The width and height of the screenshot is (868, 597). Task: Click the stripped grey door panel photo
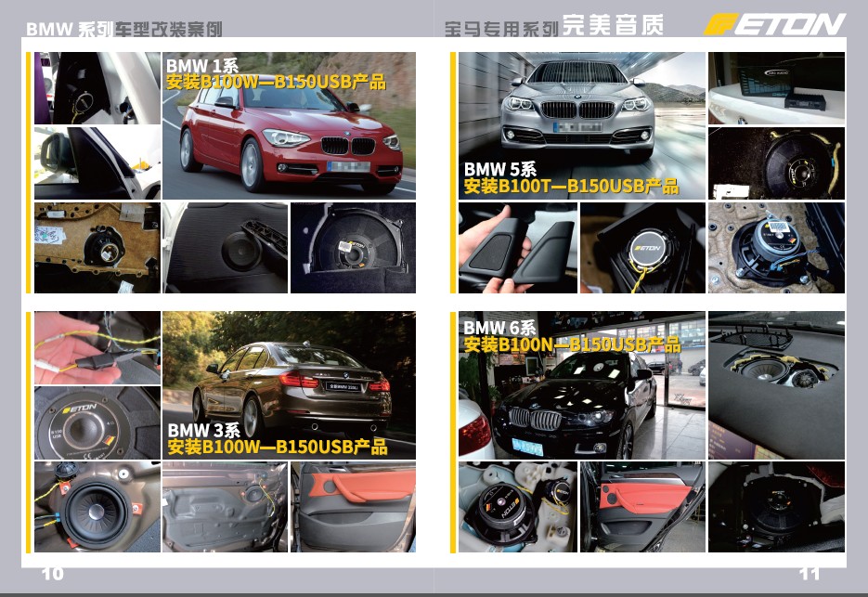tap(226, 507)
